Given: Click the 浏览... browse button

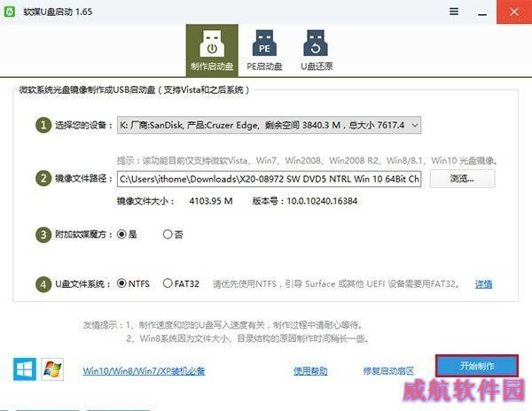Looking at the screenshot, I should tap(462, 179).
